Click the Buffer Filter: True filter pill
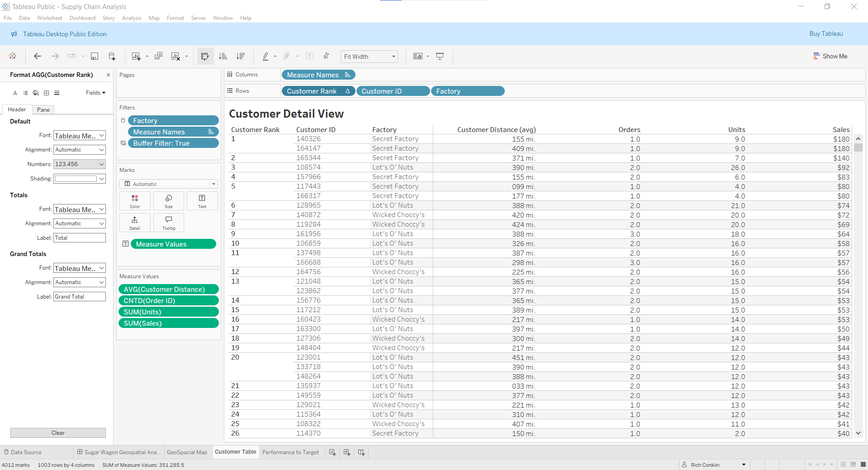Viewport: 868px width, 470px height. coord(173,143)
